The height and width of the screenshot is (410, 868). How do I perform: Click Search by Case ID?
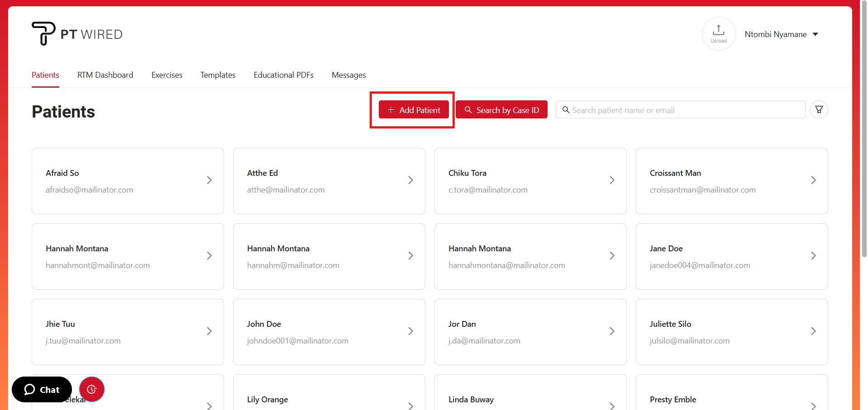501,110
